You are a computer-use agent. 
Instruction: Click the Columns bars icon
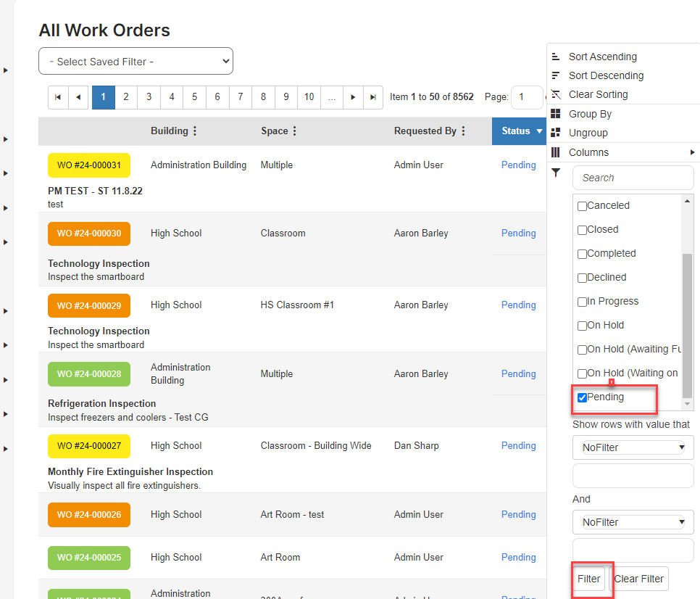pyautogui.click(x=555, y=152)
